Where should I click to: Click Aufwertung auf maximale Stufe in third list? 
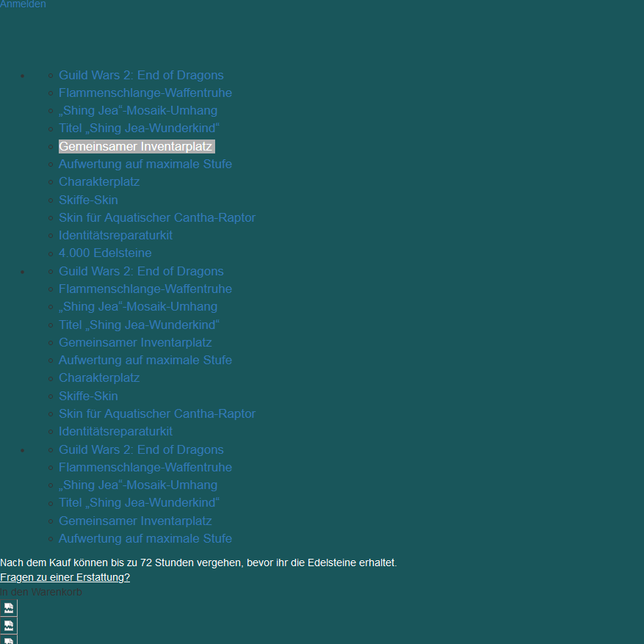coord(145,539)
